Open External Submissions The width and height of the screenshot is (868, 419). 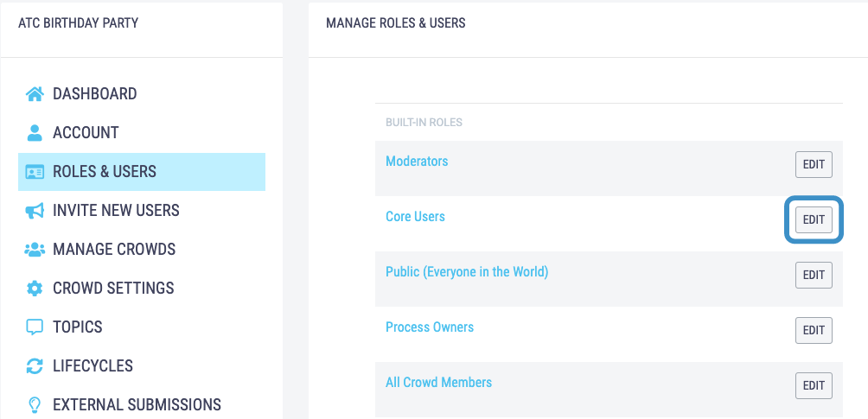(x=137, y=404)
